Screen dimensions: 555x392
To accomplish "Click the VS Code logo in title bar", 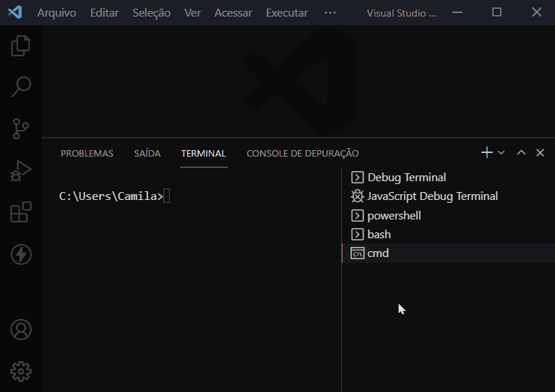I will pyautogui.click(x=15, y=12).
